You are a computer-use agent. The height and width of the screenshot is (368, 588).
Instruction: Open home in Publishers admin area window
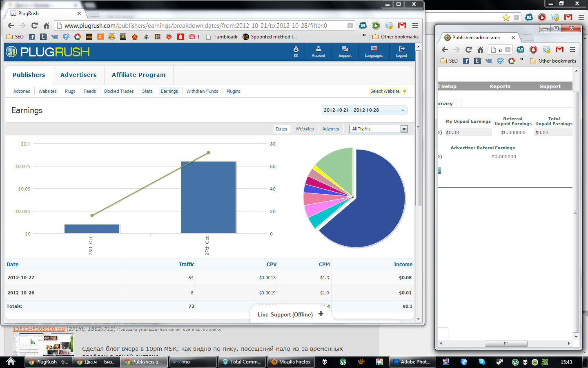480,49
